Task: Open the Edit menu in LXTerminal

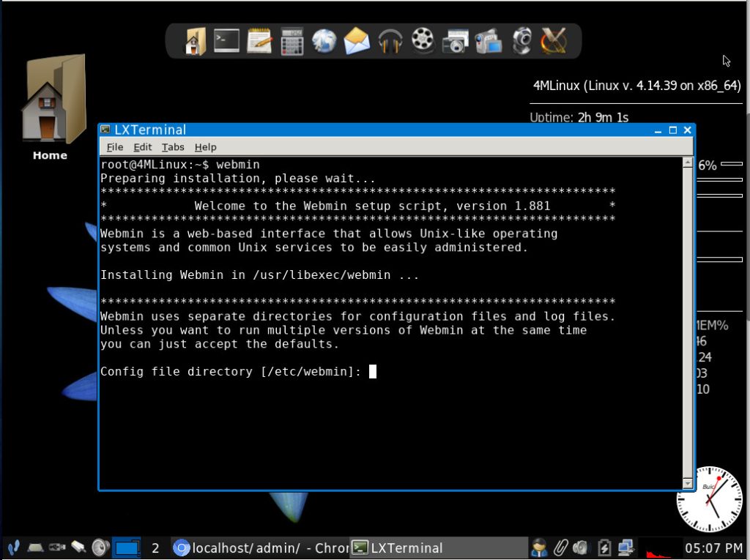Action: pos(142,147)
